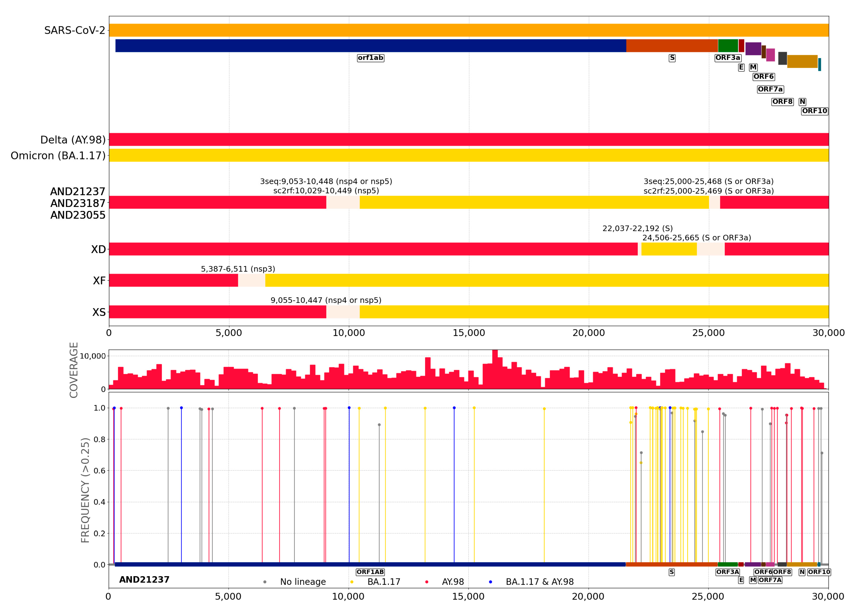
Task: Click the 5,387-6,511 (nsp3) breakpoint annotation
Action: (238, 269)
